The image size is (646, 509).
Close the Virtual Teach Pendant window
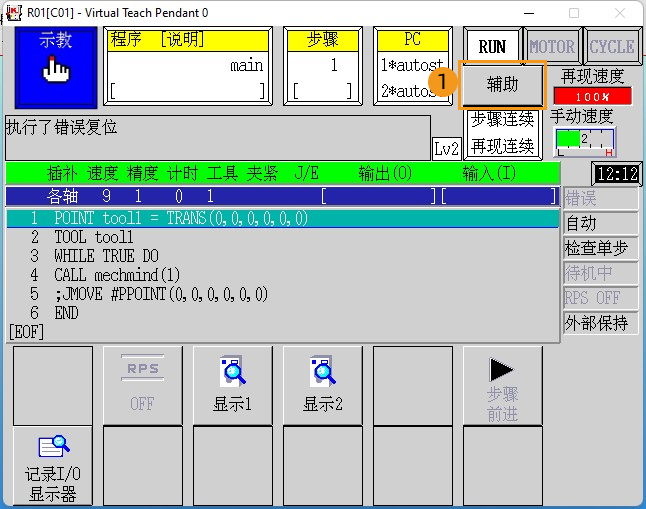click(620, 13)
